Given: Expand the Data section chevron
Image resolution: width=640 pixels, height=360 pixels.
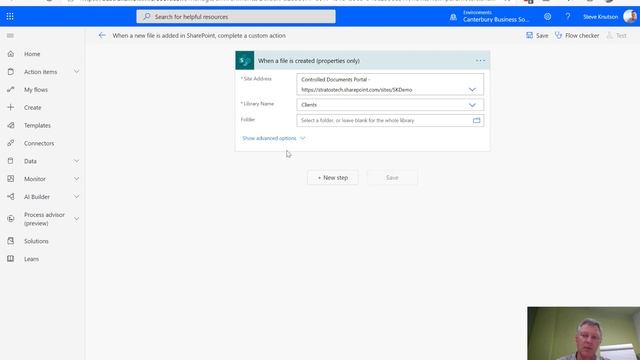Looking at the screenshot, I should (x=76, y=161).
